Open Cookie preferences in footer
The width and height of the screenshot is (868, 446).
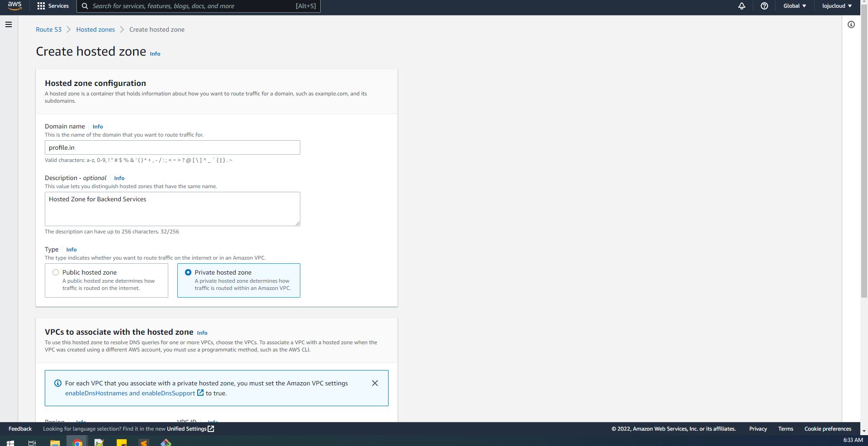click(828, 429)
